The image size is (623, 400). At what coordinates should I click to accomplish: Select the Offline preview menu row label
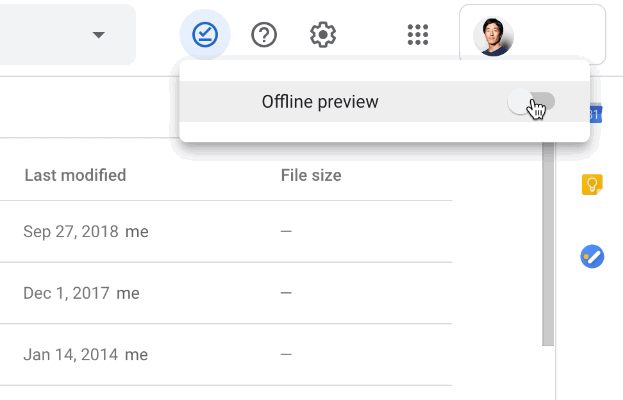[320, 102]
